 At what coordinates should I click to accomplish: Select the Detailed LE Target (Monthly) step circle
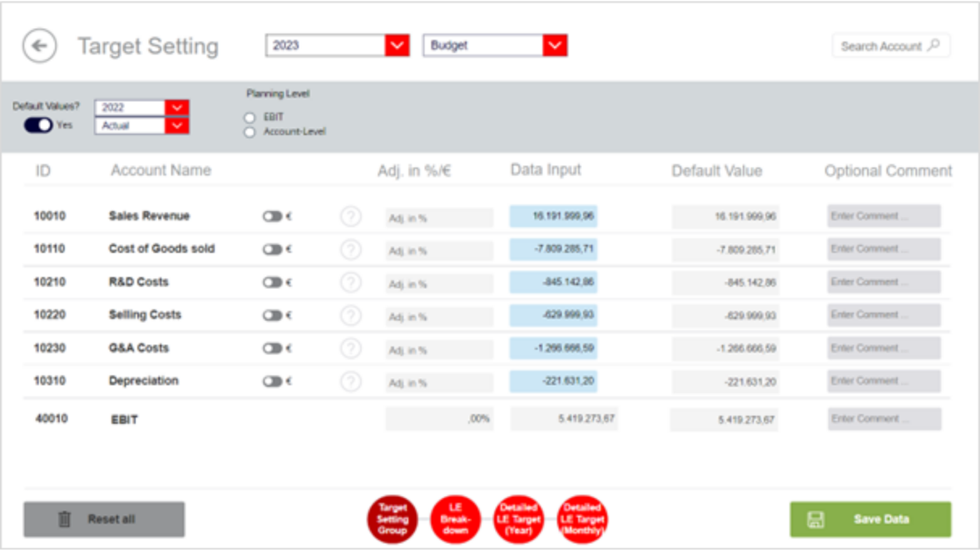(x=581, y=519)
